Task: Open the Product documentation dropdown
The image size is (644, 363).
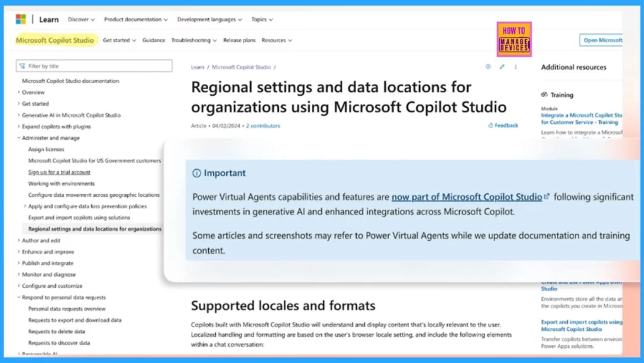Action: [136, 20]
